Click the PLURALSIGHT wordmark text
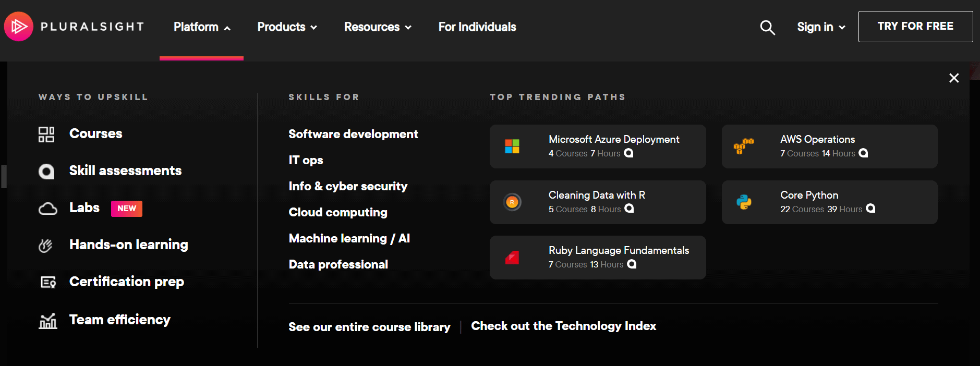 92,27
